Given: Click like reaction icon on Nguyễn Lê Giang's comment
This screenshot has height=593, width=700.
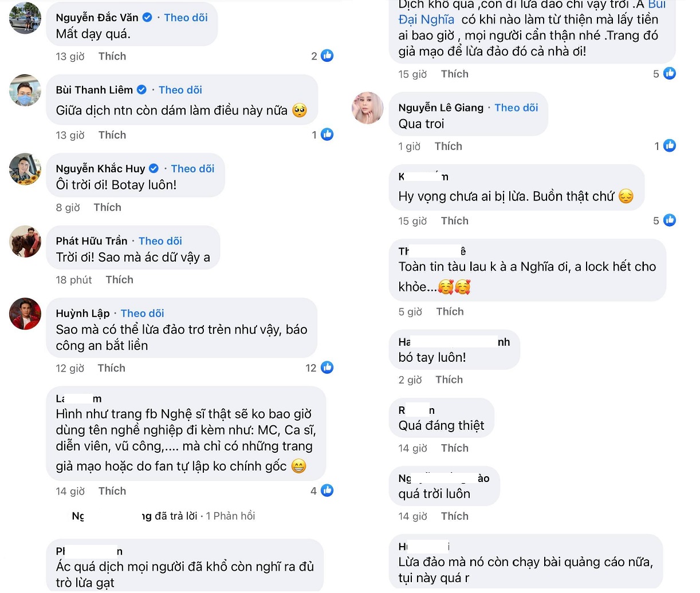Looking at the screenshot, I should coord(669,146).
